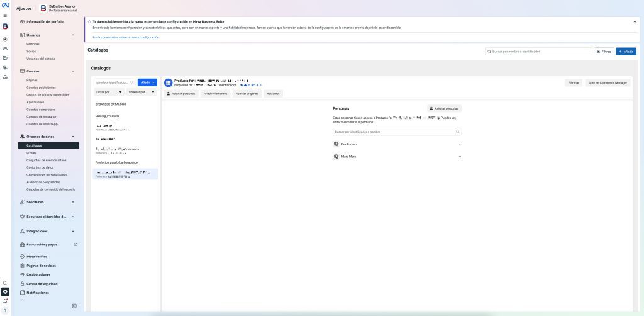Open Conjuntos de eventos offline

tap(47, 161)
